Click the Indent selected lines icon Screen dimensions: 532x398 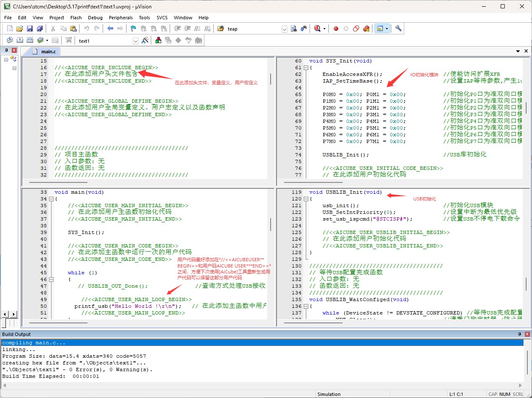pyautogui.click(x=177, y=29)
